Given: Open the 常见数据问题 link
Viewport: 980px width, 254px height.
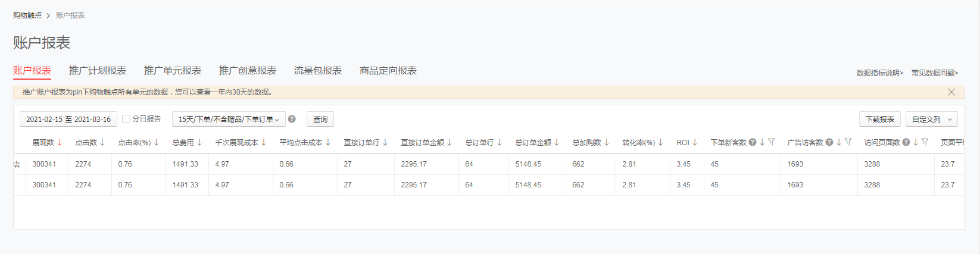Looking at the screenshot, I should click(x=935, y=73).
